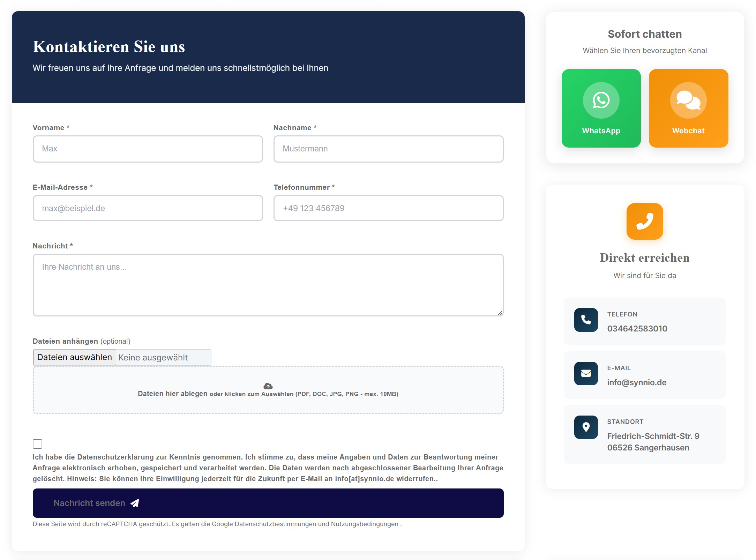Call the number 034642583010
This screenshot has height=560, width=756.
click(637, 329)
